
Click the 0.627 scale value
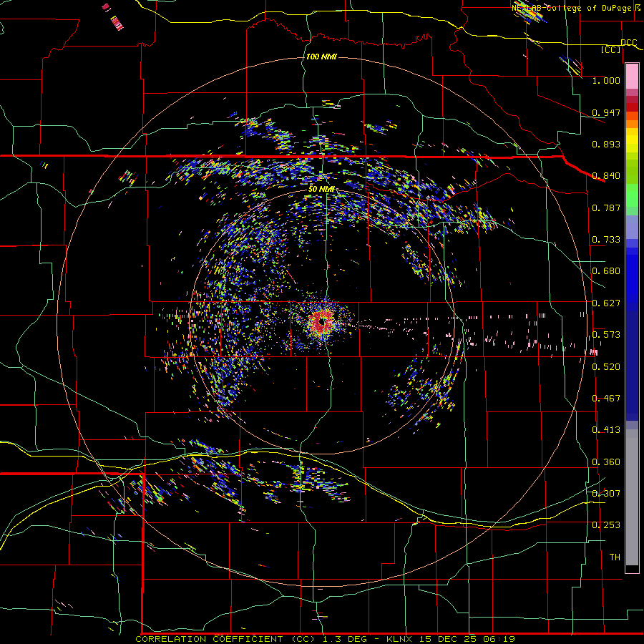(606, 303)
